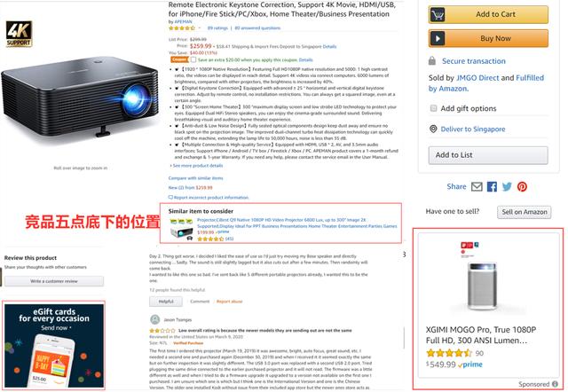This screenshot has height=392, width=568.
Task: Share on Twitter bird icon
Action: click(x=507, y=187)
